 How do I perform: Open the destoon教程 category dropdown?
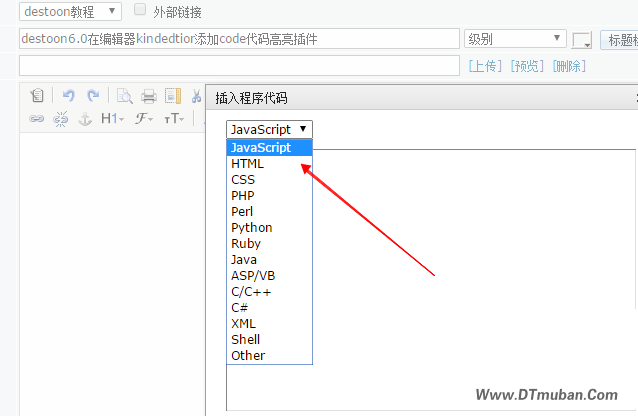click(70, 11)
